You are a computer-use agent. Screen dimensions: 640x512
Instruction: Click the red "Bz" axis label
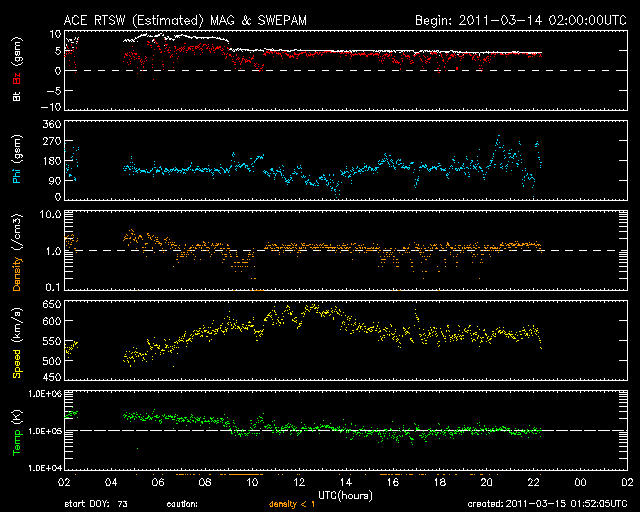coord(17,78)
